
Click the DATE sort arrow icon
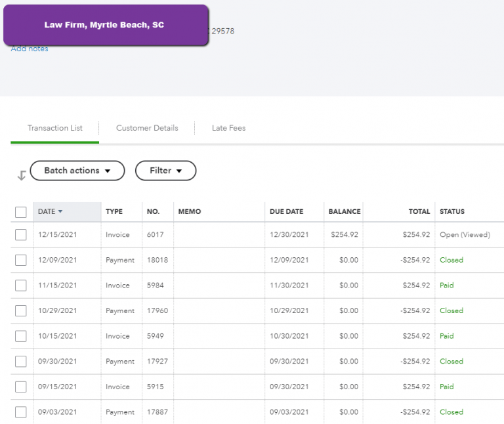point(60,211)
